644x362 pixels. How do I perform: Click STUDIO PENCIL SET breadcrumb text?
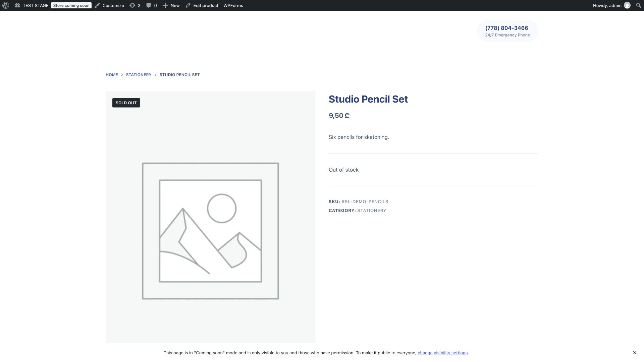click(179, 75)
